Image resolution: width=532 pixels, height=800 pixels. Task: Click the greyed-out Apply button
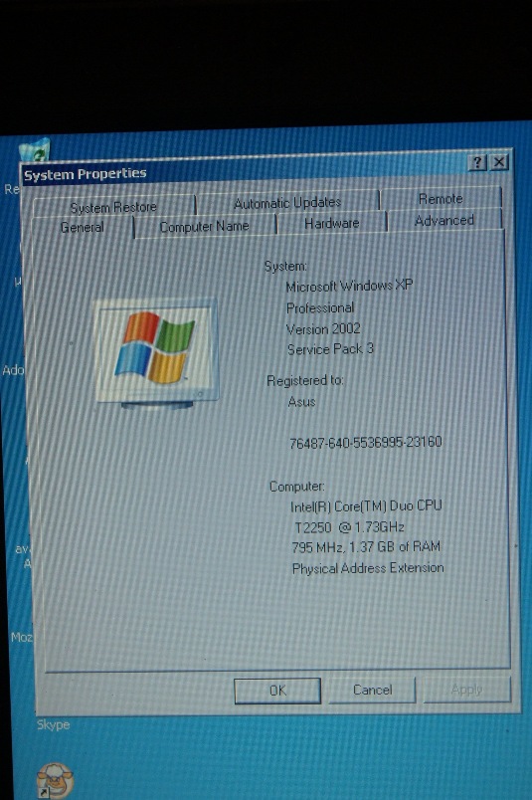466,690
